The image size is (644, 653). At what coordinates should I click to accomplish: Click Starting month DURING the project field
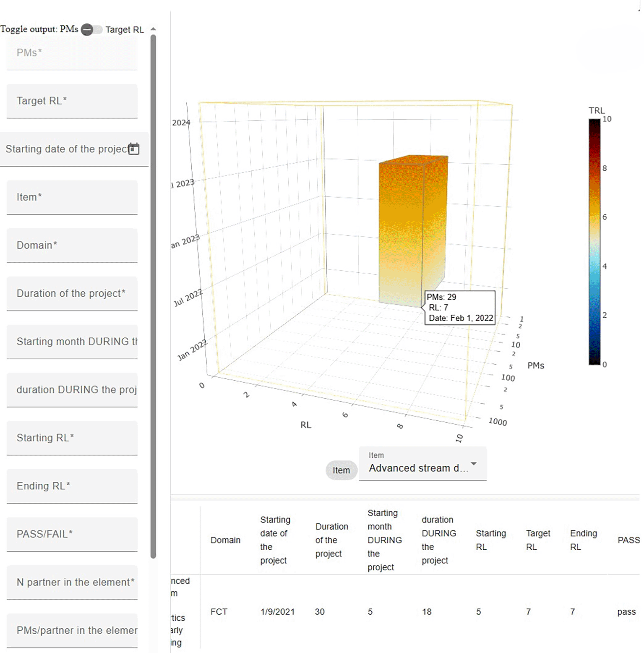coord(72,342)
